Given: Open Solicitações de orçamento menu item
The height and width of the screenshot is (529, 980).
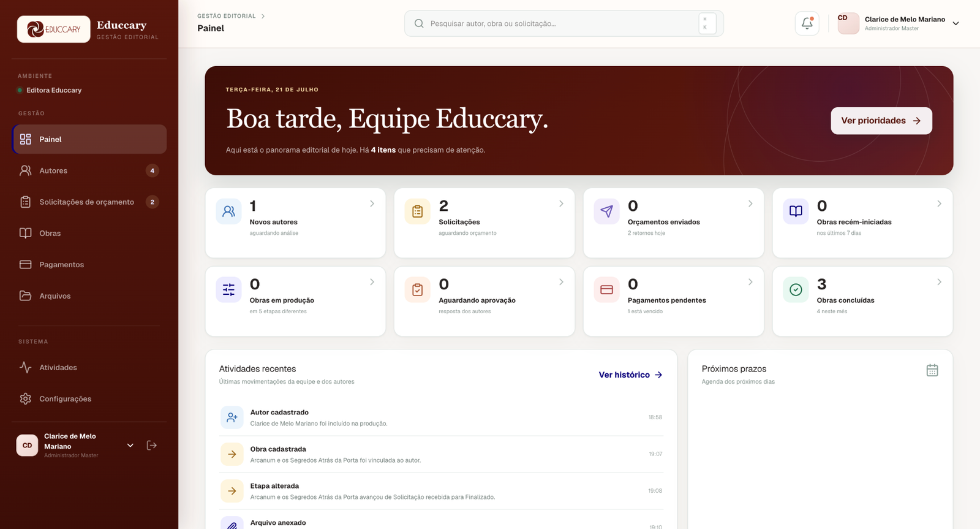Looking at the screenshot, I should point(89,202).
